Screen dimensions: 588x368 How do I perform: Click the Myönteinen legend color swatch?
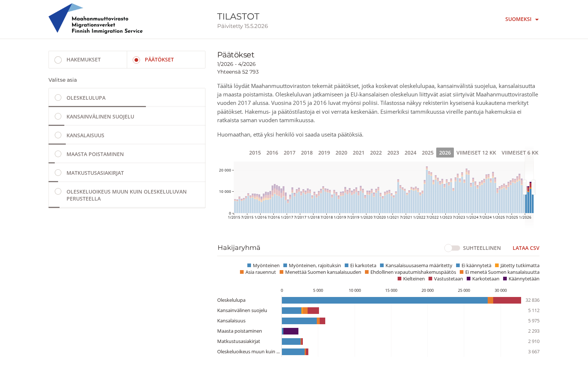pos(249,265)
